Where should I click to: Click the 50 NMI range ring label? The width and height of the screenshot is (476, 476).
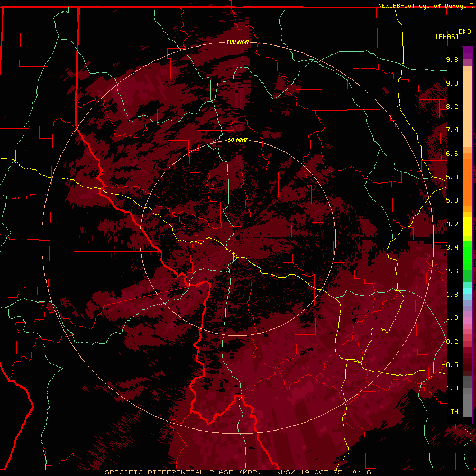click(x=237, y=140)
